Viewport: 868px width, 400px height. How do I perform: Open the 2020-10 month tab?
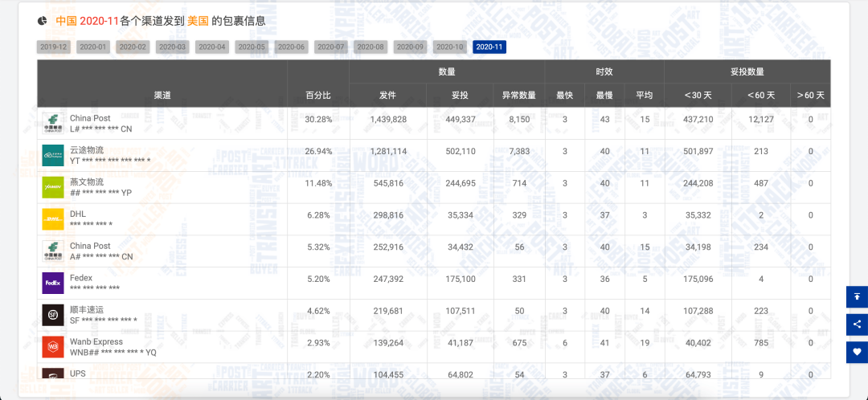[x=450, y=47]
